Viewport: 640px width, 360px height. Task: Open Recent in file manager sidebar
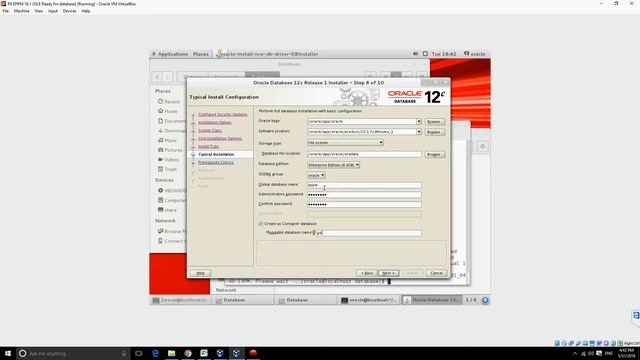click(x=169, y=101)
